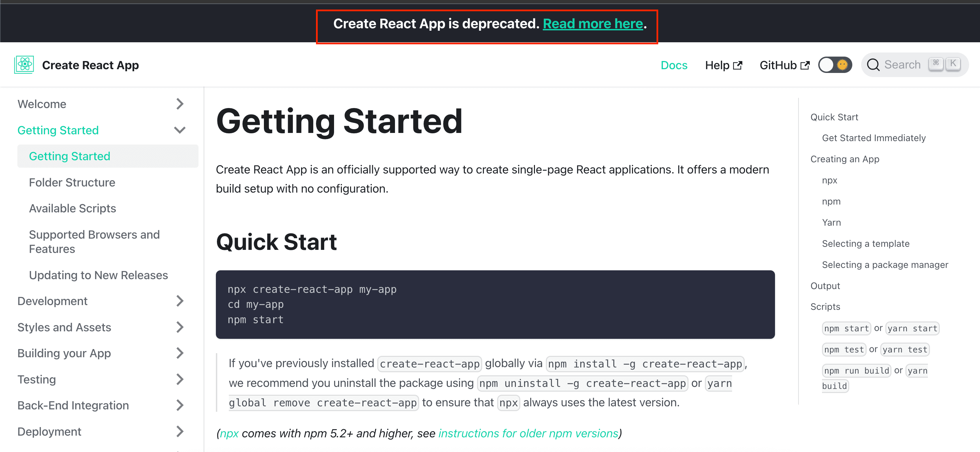
Task: Open the GitHub navbar link
Action: (x=785, y=65)
